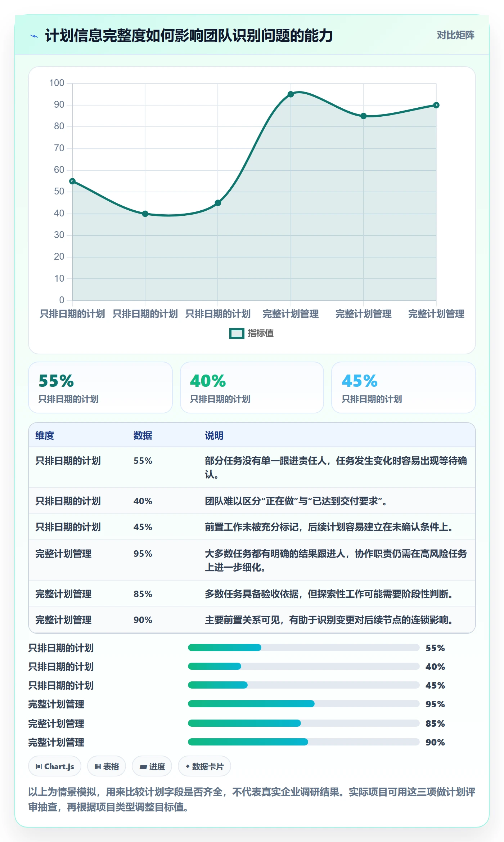
Task: Click the 维度 table column header
Action: coord(45,435)
